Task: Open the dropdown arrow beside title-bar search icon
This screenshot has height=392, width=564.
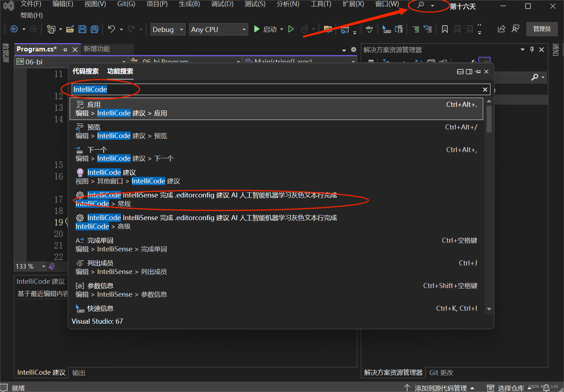Action: click(432, 6)
